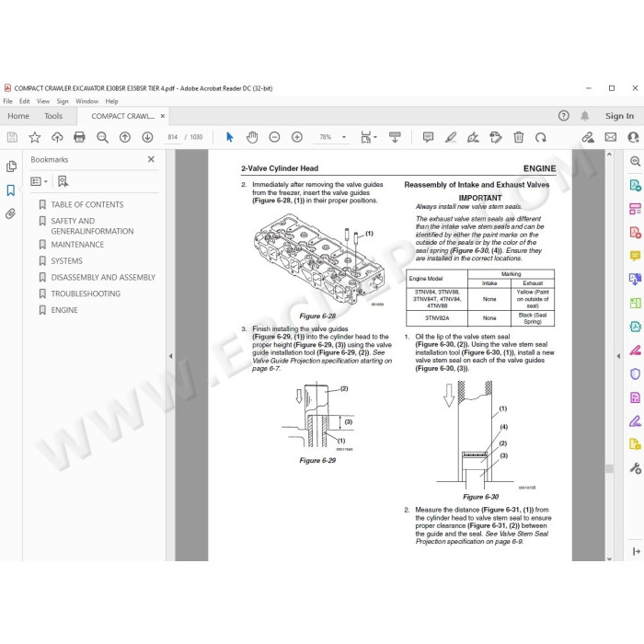
Task: Open More Tools wrench icon
Action: pyautogui.click(x=635, y=468)
